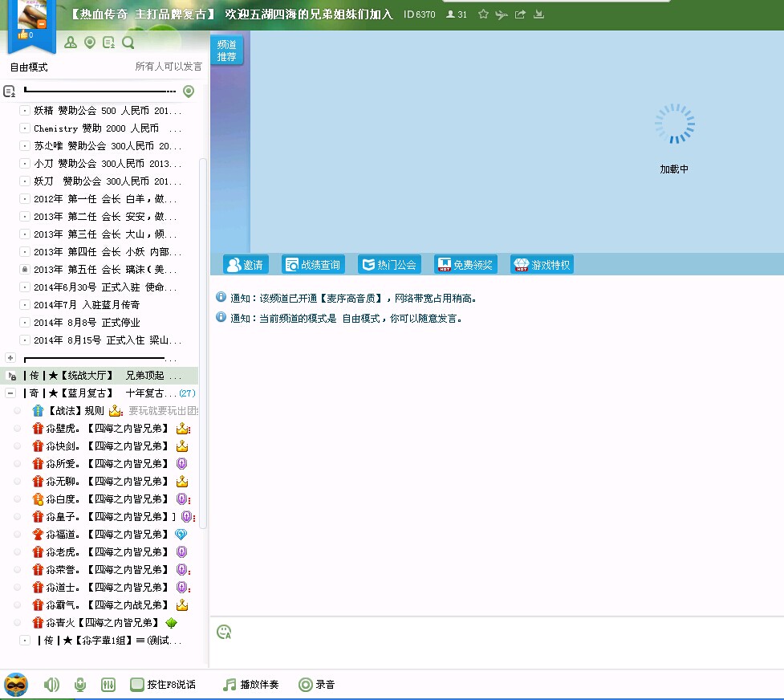Image resolution: width=784 pixels, height=700 pixels.
Task: Click the 自由模式 mode selector
Action: [x=29, y=67]
